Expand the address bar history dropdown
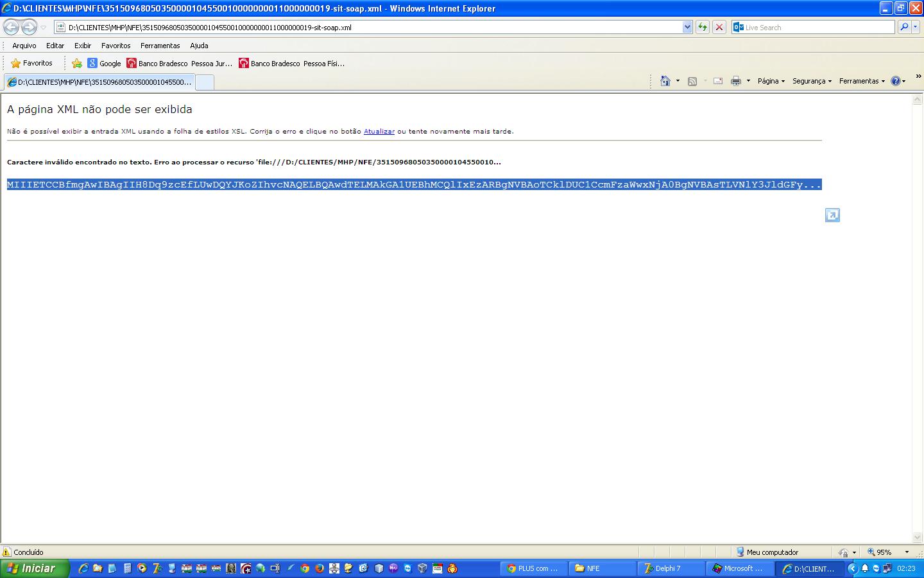This screenshot has height=578, width=924. tap(687, 28)
